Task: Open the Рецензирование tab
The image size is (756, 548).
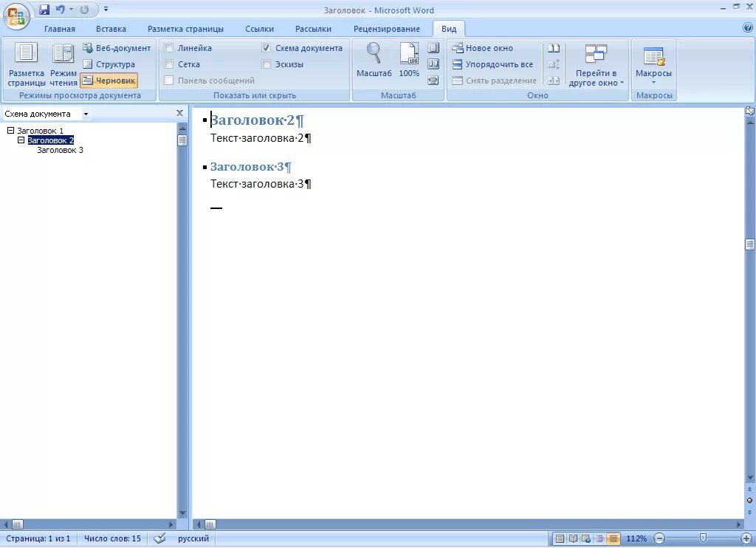Action: click(x=387, y=29)
